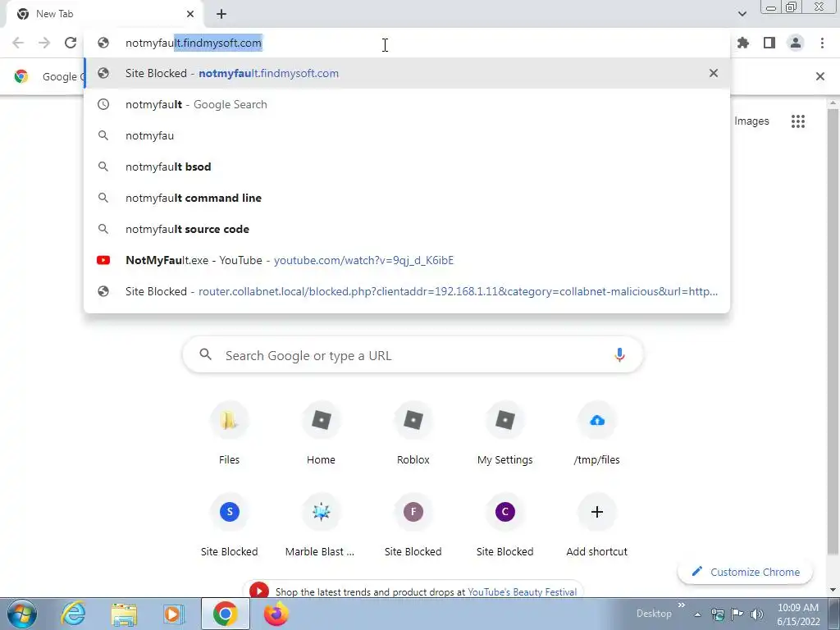Dismiss the Google Chrome infobar
Viewport: 840px width, 630px height.
coord(819,76)
